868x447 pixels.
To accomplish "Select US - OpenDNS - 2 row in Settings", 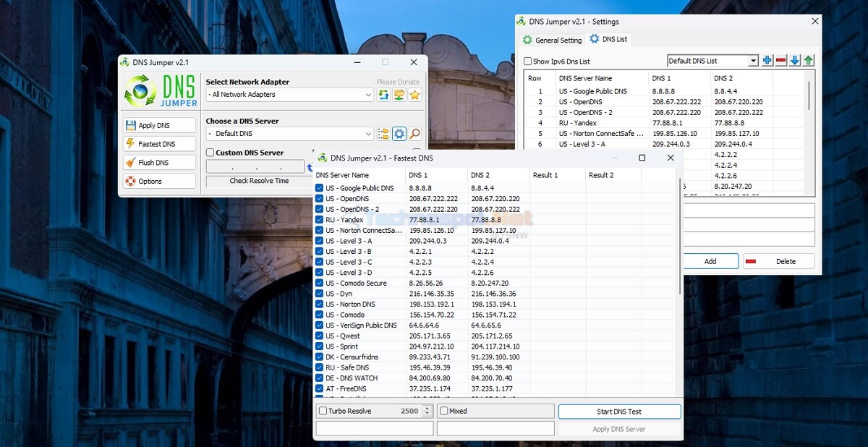I will point(665,112).
